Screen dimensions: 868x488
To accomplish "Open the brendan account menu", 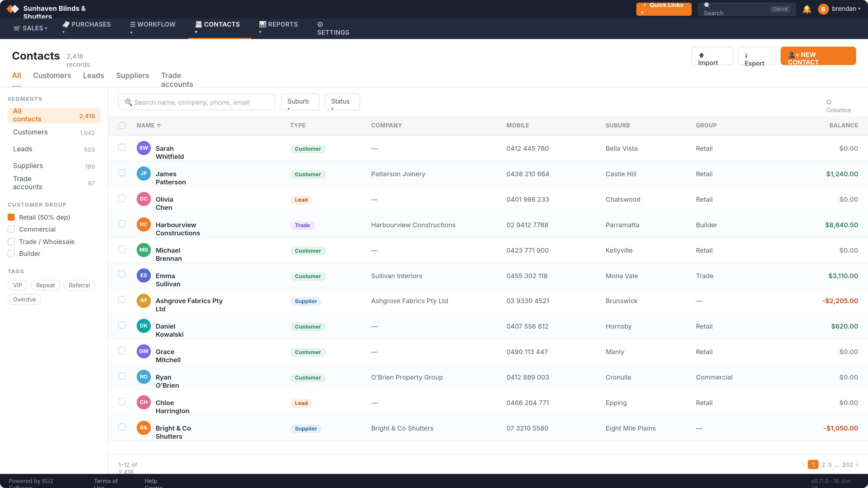I will pos(846,9).
